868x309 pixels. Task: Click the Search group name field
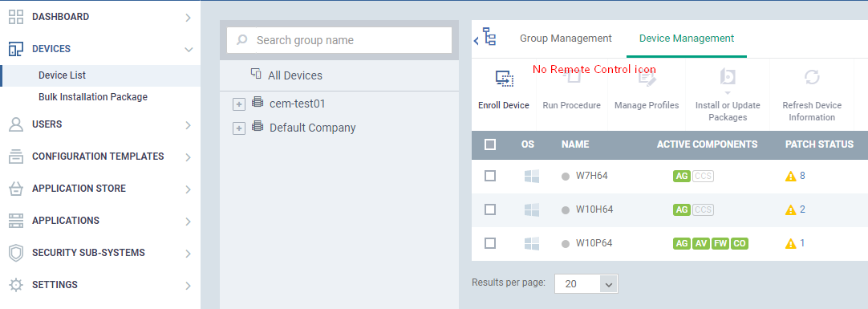pyautogui.click(x=339, y=40)
